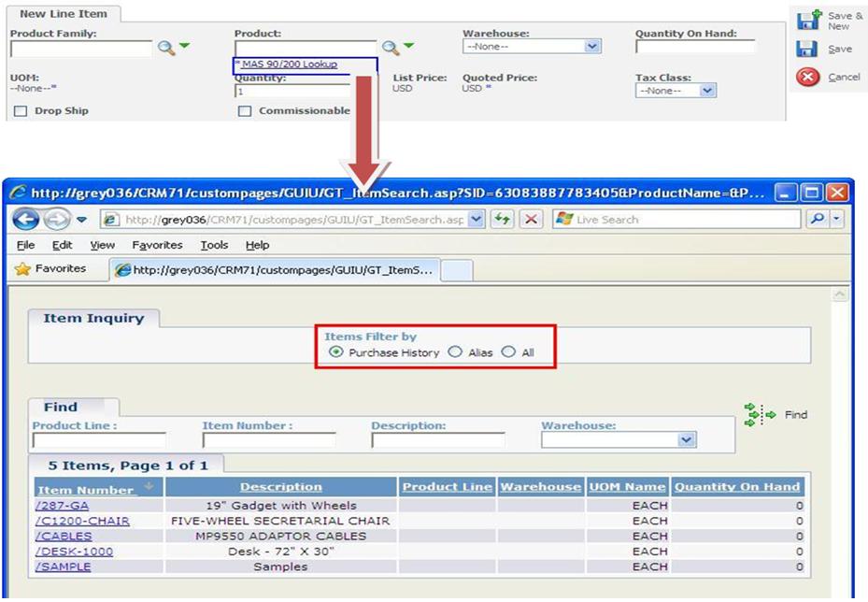The width and height of the screenshot is (868, 602).
Task: Click the Save disk icon
Action: point(806,49)
